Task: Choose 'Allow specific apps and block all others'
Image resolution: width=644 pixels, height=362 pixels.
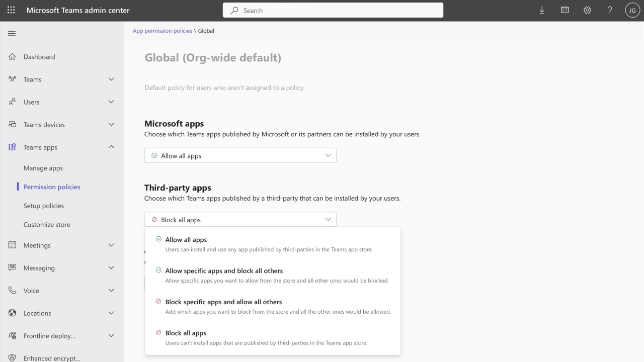Action: (224, 271)
